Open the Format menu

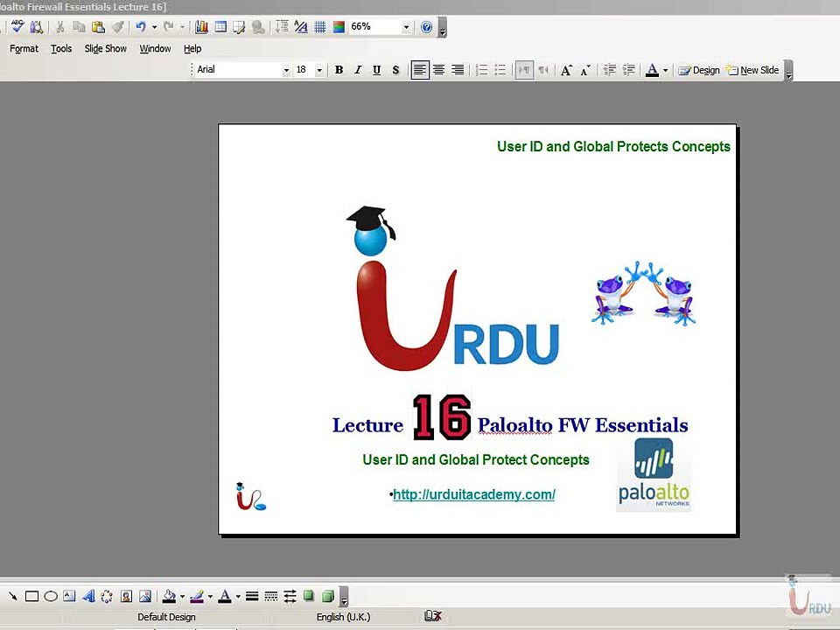click(x=24, y=49)
